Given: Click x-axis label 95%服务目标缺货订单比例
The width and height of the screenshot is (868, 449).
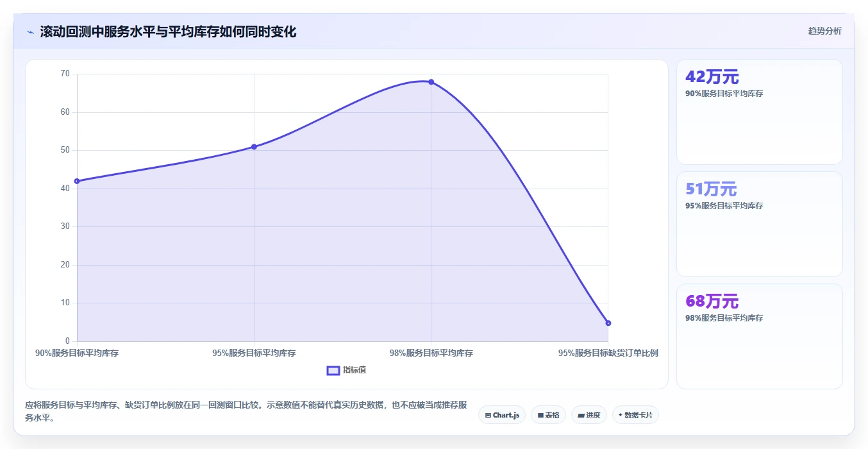Looking at the screenshot, I should pyautogui.click(x=608, y=353).
